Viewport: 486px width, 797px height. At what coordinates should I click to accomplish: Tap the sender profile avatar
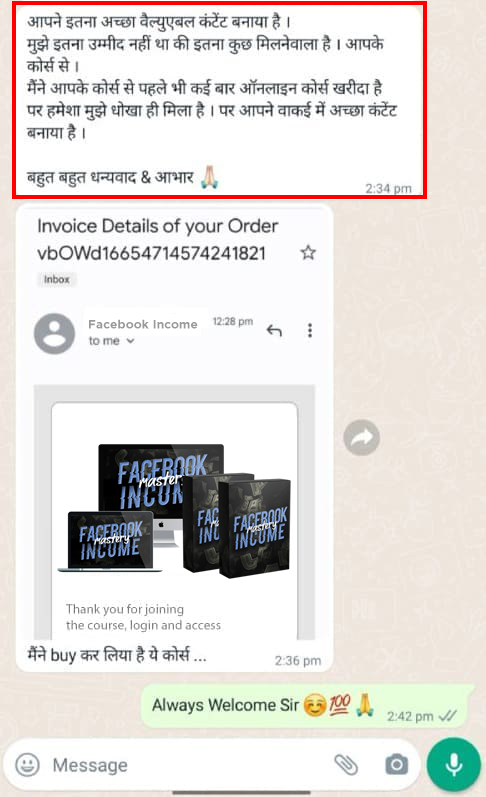54,333
